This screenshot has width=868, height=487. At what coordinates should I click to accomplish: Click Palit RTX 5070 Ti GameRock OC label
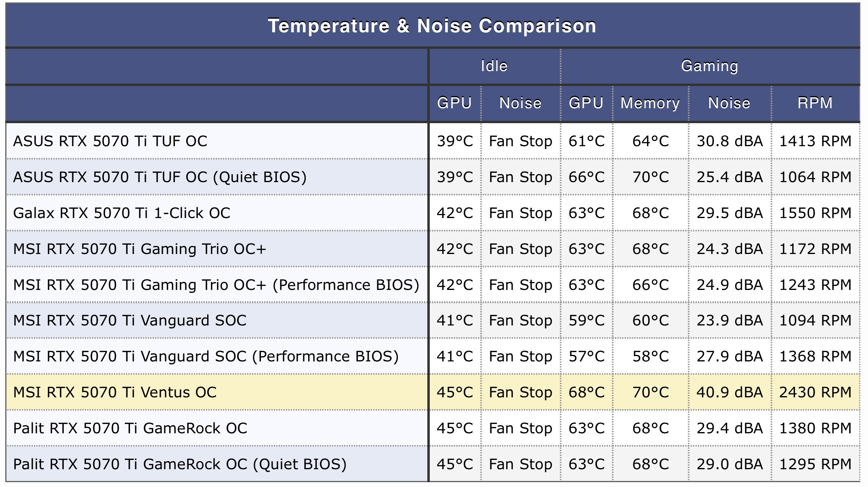(130, 428)
